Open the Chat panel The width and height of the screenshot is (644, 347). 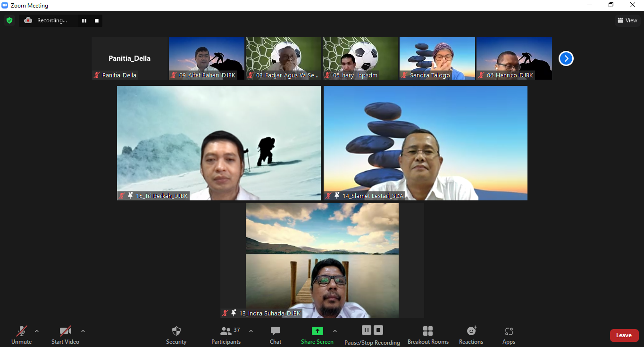tap(276, 335)
